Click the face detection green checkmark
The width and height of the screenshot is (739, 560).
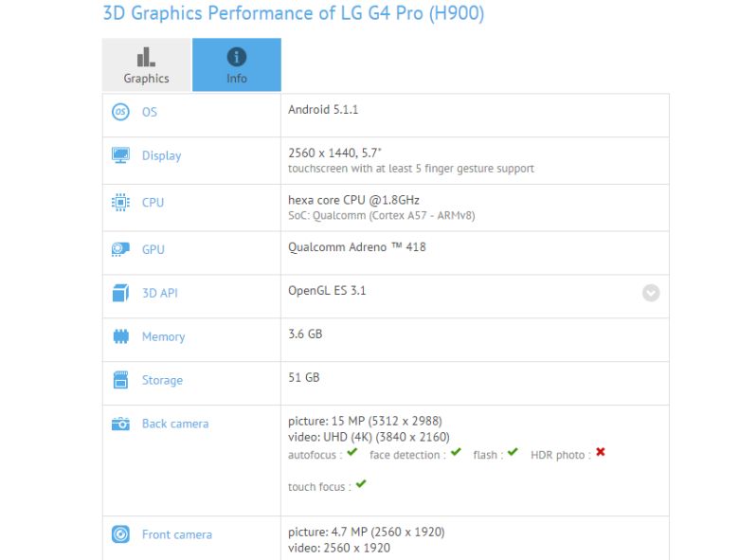click(x=456, y=453)
